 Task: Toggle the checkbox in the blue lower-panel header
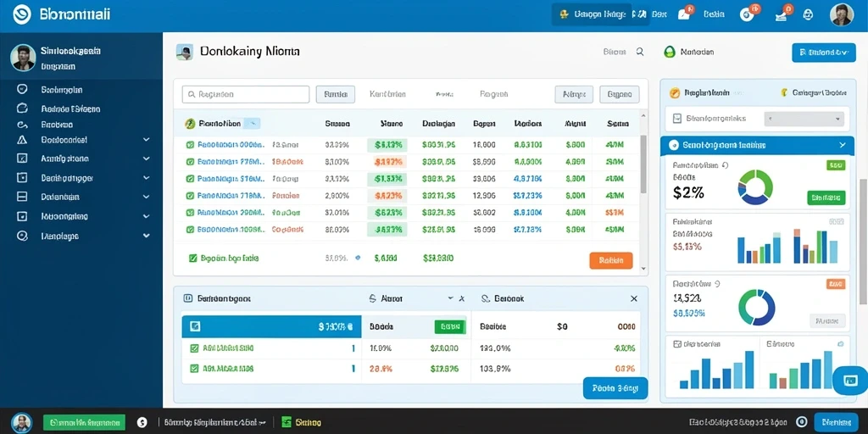[194, 326]
